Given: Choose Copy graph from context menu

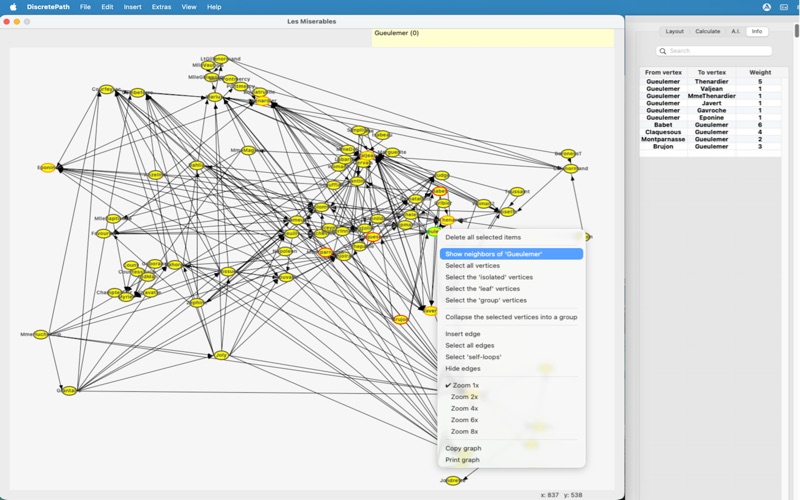Looking at the screenshot, I should pyautogui.click(x=463, y=448).
